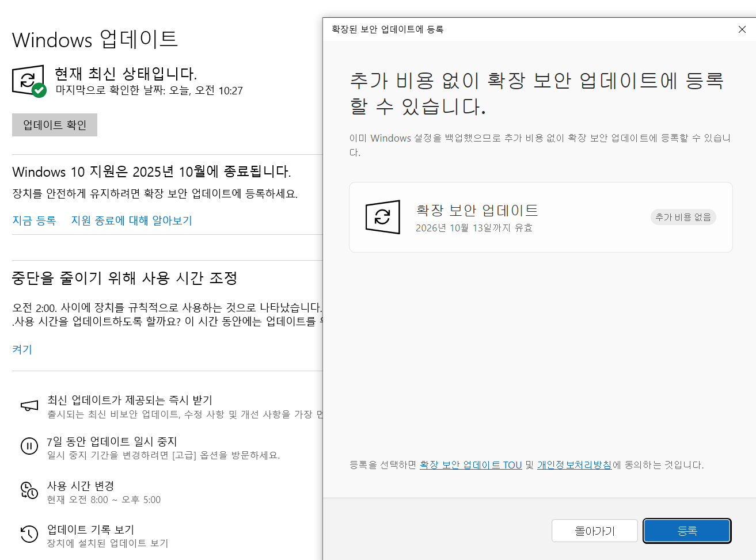Click 장치를 안전하게 유지하려면 description text
756x560 pixels.
tap(155, 193)
